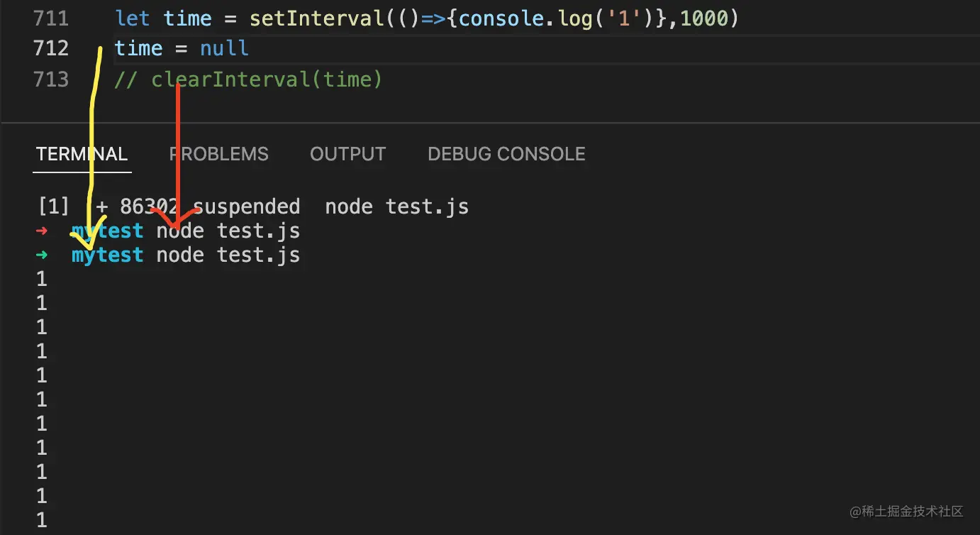Select line number 712 in the gutter

(51, 48)
